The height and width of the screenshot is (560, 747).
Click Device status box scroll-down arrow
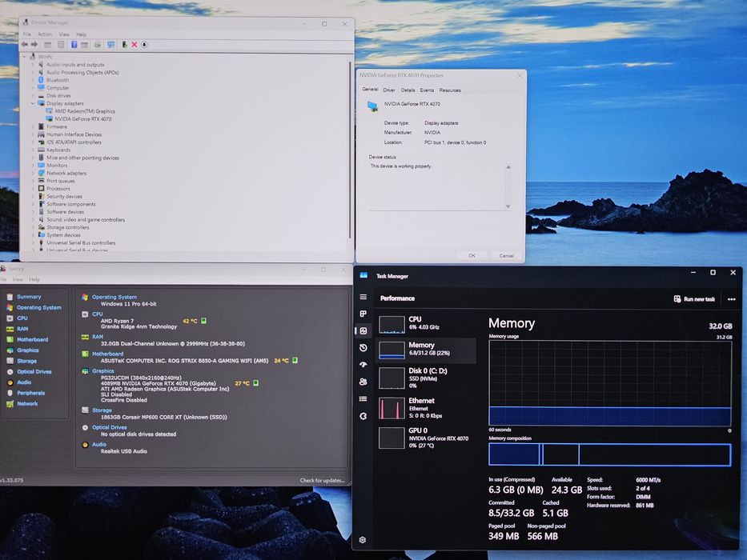508,206
